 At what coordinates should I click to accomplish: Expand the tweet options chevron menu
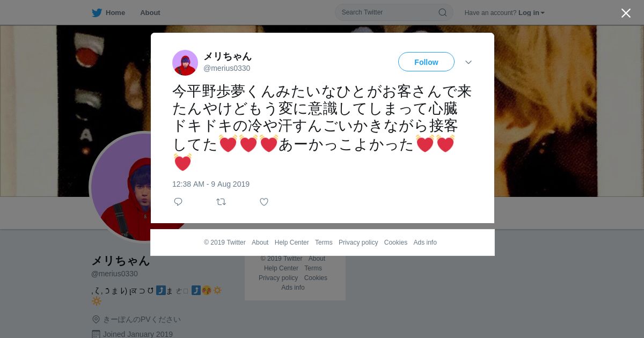click(x=469, y=62)
